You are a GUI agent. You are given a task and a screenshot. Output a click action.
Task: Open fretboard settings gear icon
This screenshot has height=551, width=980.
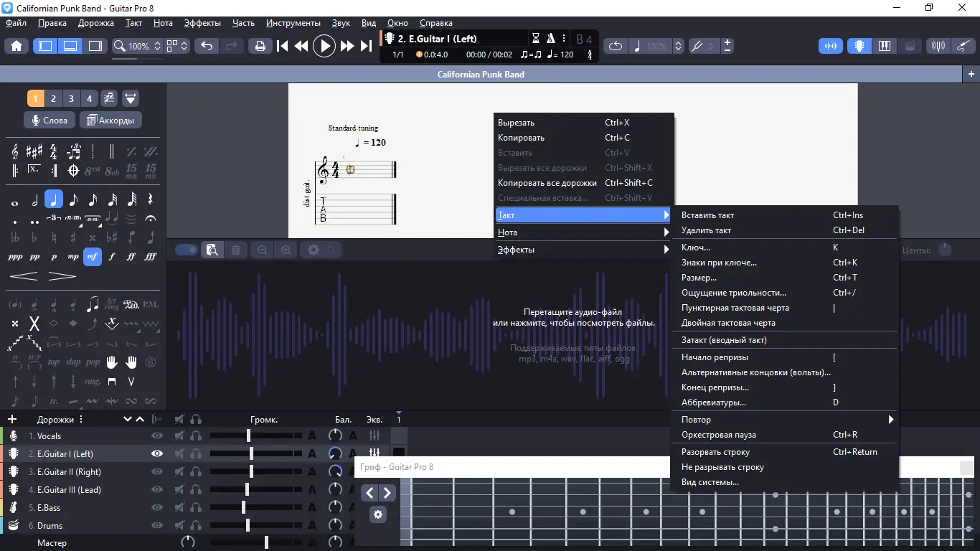click(378, 514)
